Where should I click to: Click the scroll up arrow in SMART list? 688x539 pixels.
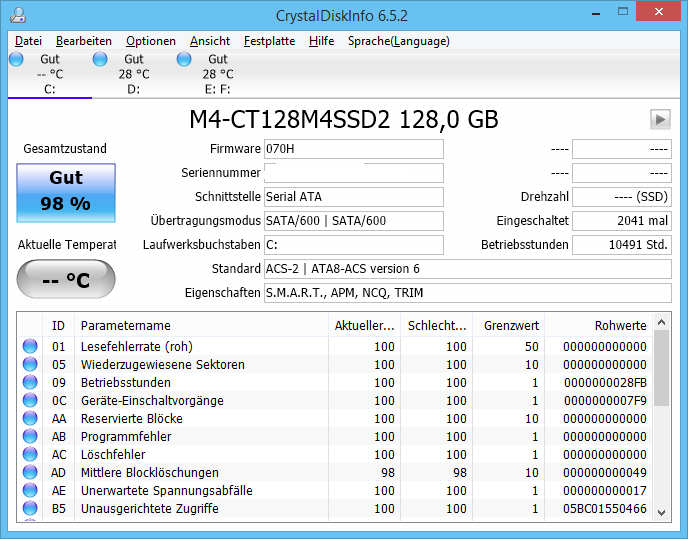point(662,323)
